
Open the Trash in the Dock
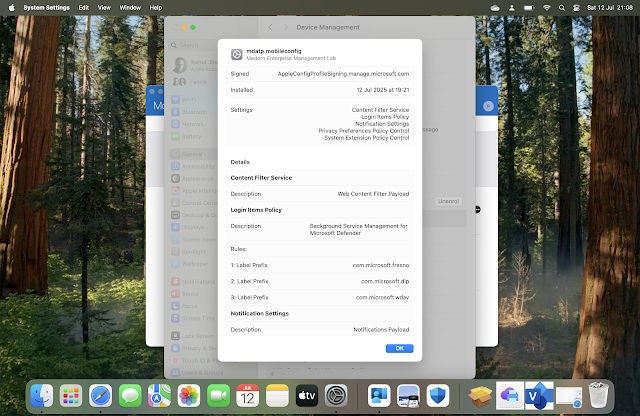pos(598,396)
